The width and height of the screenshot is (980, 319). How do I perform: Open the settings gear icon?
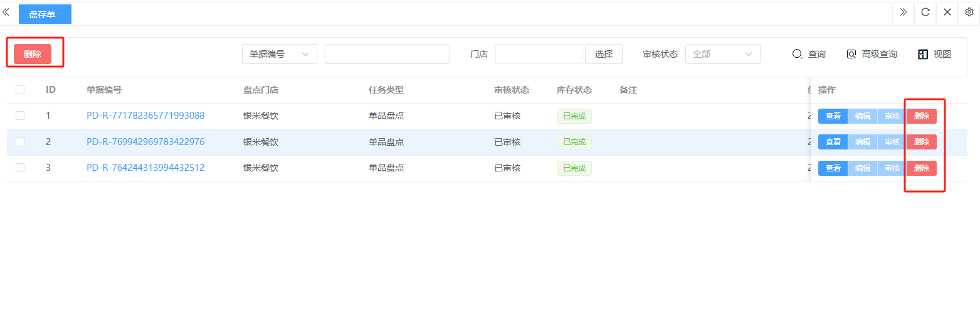[x=969, y=13]
